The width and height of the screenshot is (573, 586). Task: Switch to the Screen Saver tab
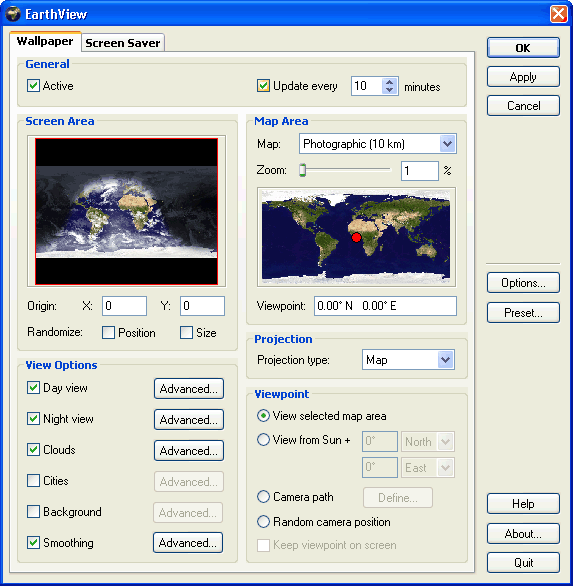tap(123, 43)
